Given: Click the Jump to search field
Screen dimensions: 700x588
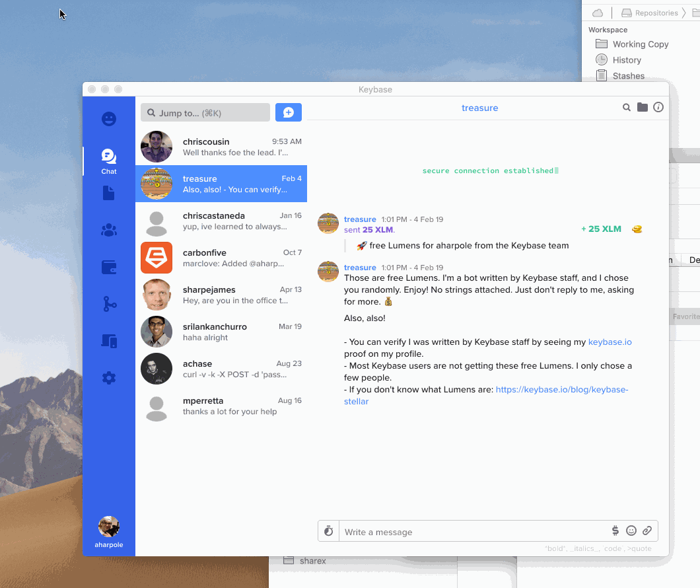Looking at the screenshot, I should [x=205, y=112].
